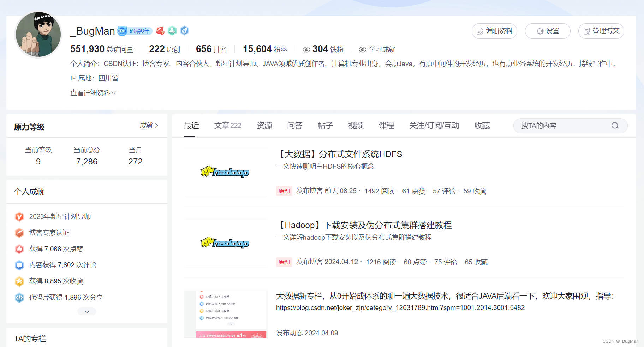Switch to the 帖子 tab

point(326,126)
